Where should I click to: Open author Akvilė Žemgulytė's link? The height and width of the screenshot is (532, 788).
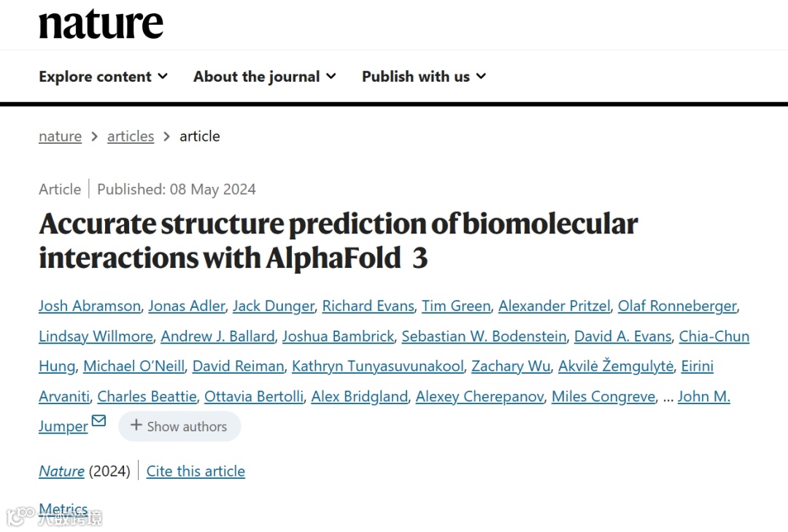click(616, 366)
